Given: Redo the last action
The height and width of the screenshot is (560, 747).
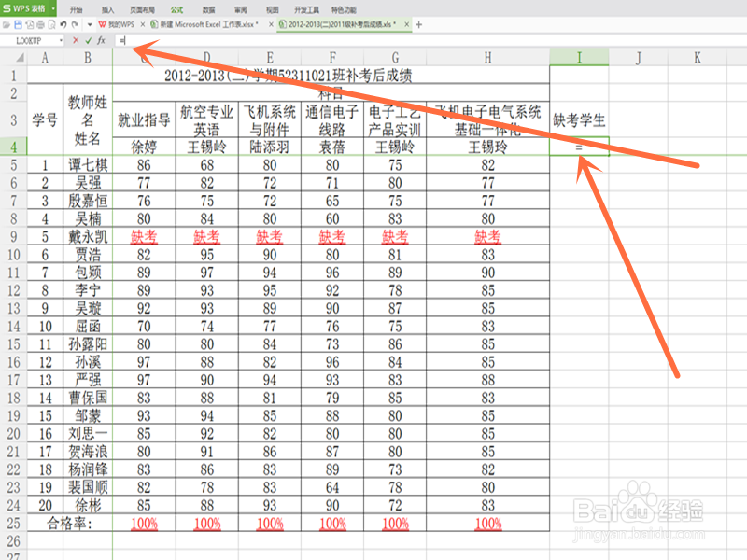Looking at the screenshot, I should (75, 25).
